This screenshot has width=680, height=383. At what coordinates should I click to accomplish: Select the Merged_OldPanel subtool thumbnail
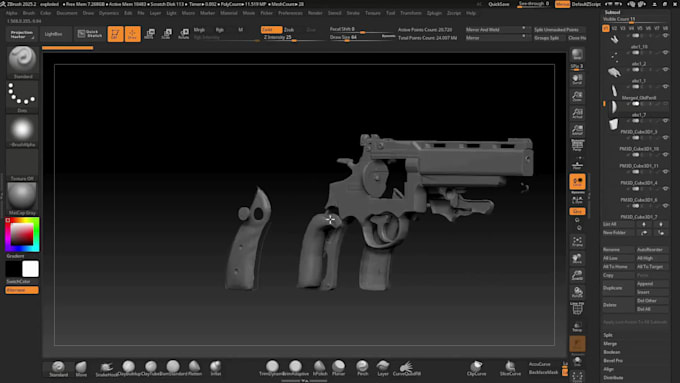click(613, 106)
